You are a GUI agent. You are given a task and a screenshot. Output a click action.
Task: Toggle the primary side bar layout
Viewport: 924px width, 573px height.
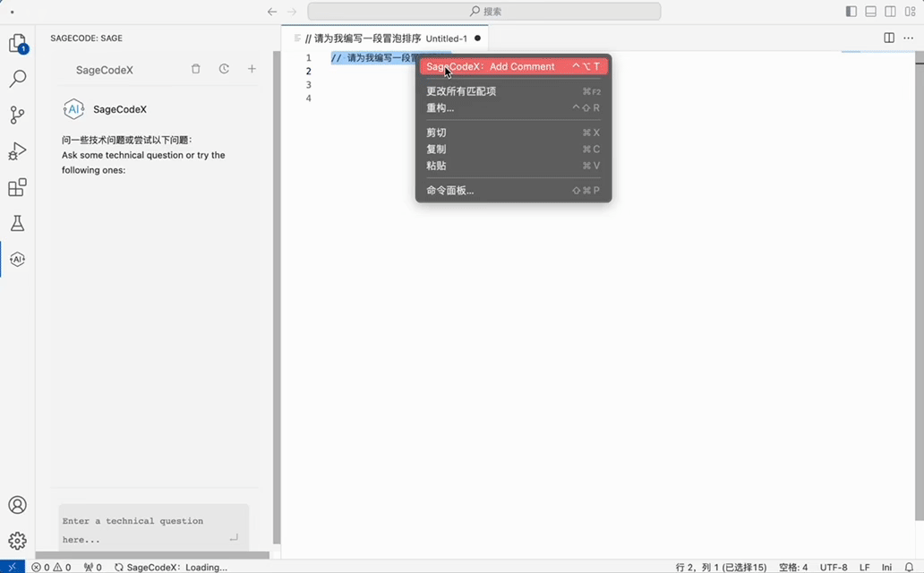pos(851,12)
